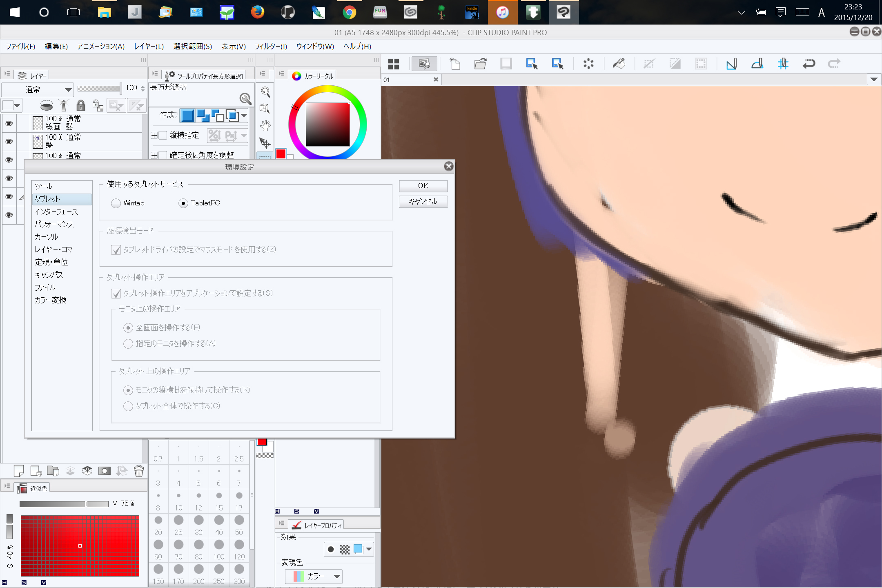Click the Open file folder icon
Screen dimensions: 882x588
(x=480, y=64)
